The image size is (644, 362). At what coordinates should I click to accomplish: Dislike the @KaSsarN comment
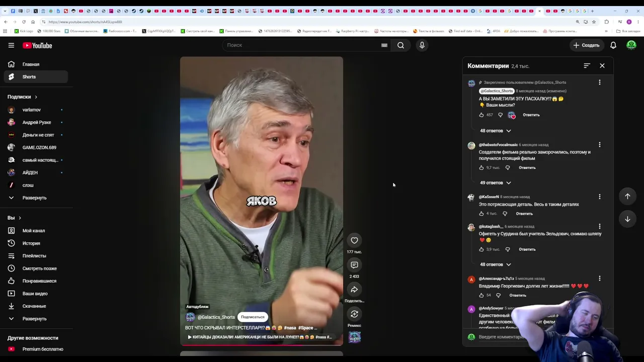[505, 214]
